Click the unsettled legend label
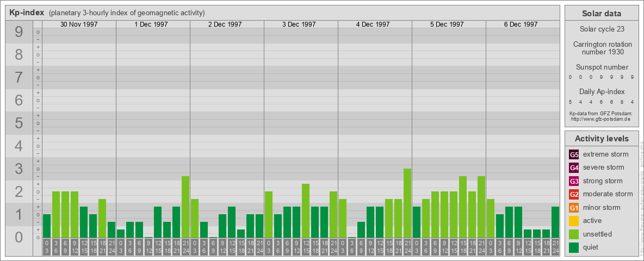Screen dimensions: 644x261 click(598, 234)
